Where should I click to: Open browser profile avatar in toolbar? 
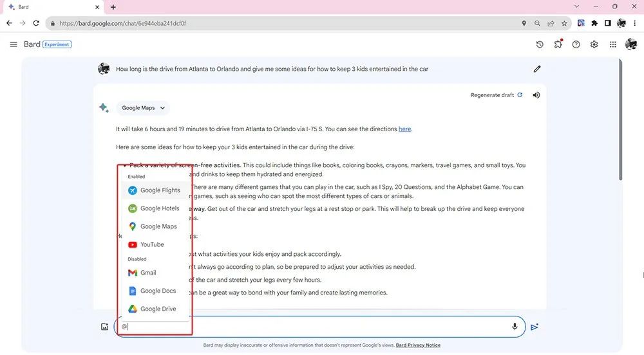(621, 23)
